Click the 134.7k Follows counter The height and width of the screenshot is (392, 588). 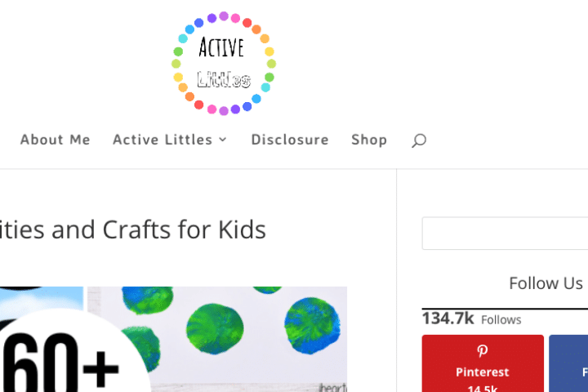pos(471,318)
